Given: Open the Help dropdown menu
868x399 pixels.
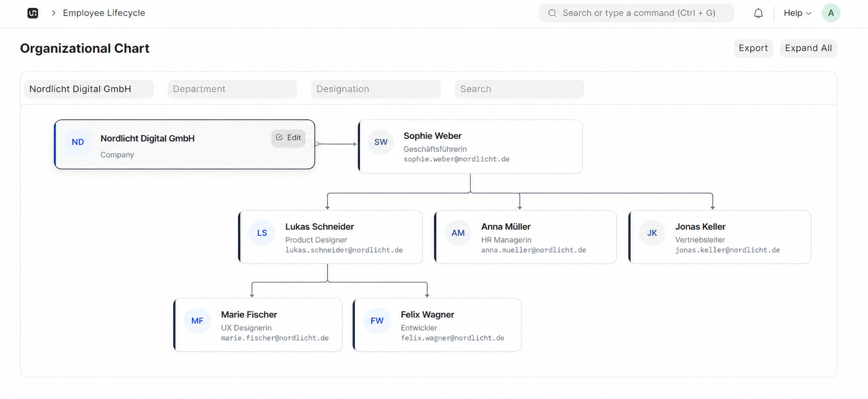Looking at the screenshot, I should point(797,13).
